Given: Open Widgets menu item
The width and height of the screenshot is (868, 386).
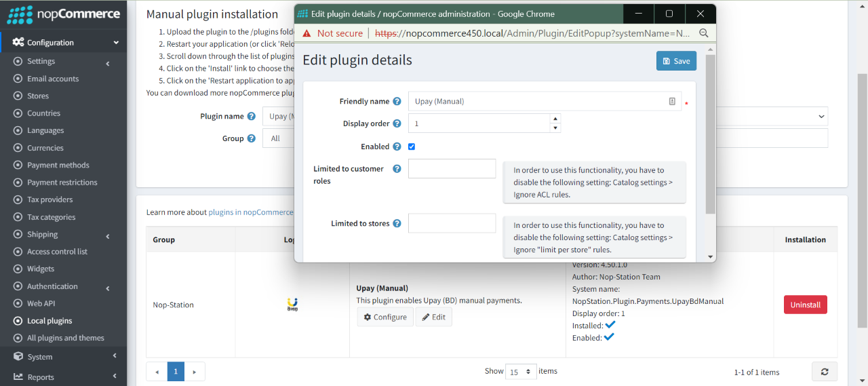Looking at the screenshot, I should click(41, 269).
